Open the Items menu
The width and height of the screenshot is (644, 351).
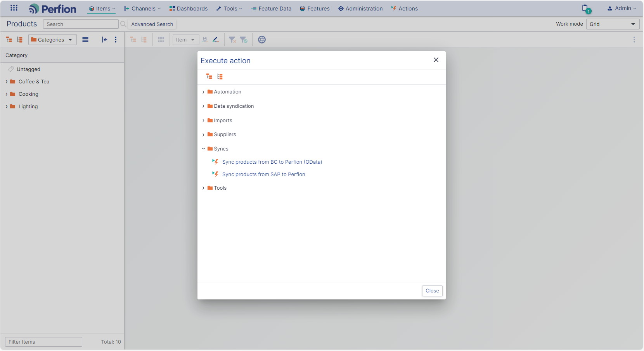[102, 9]
